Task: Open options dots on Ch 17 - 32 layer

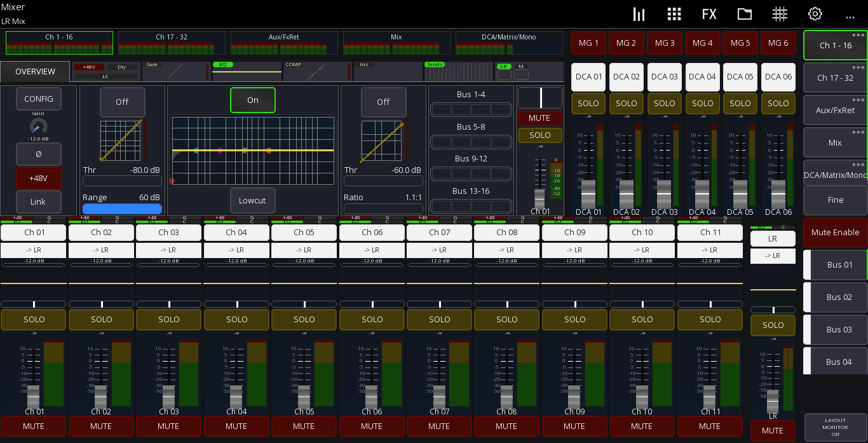Action: tap(858, 67)
